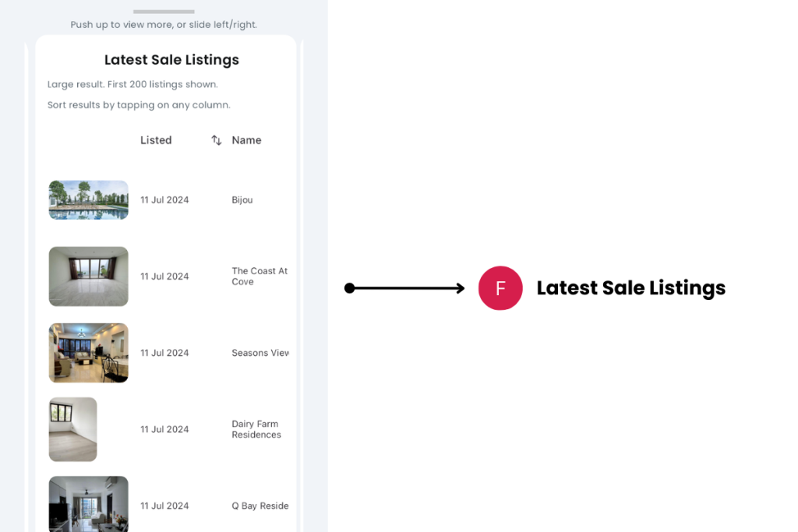Select the Dairy Farm Residences name
798x532 pixels.
click(256, 429)
